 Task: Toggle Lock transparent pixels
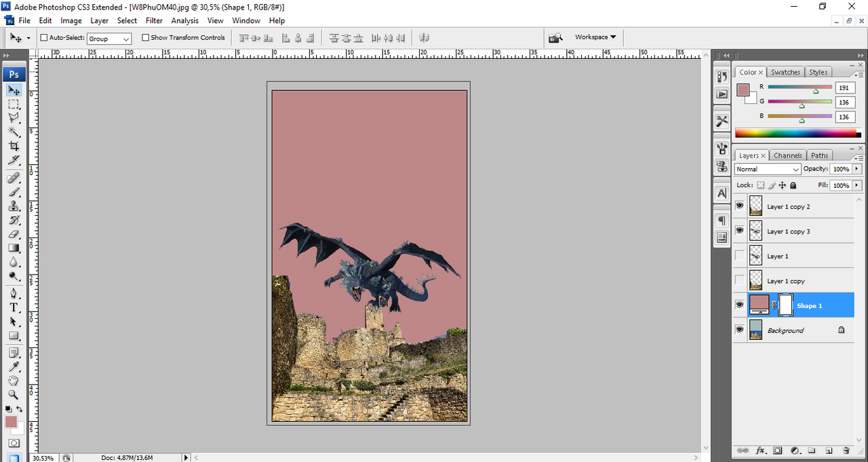(761, 185)
